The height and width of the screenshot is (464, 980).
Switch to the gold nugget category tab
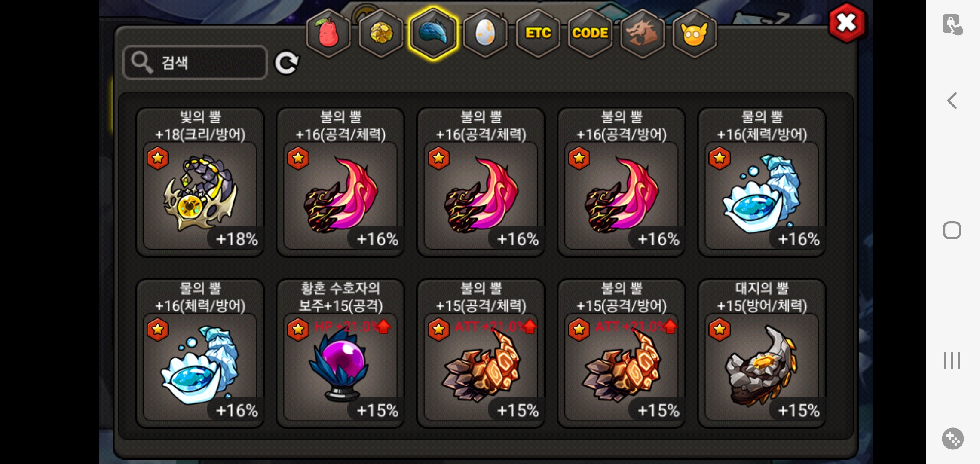coord(381,34)
